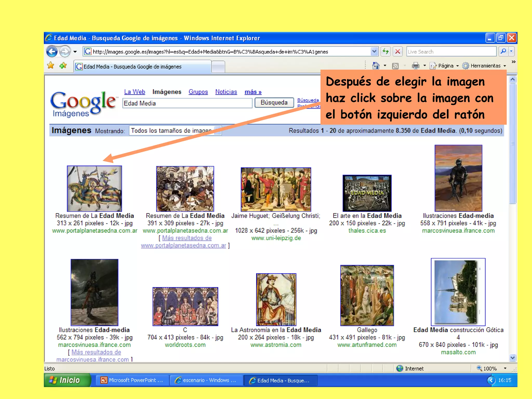Click the Print icon
Image resolution: width=532 pixels, height=399 pixels.
click(x=416, y=66)
